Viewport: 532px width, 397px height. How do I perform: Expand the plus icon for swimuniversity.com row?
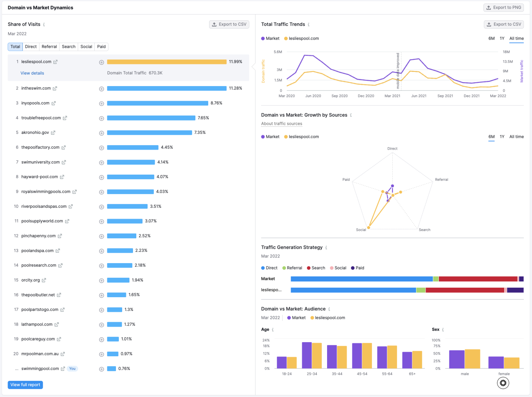click(x=101, y=163)
